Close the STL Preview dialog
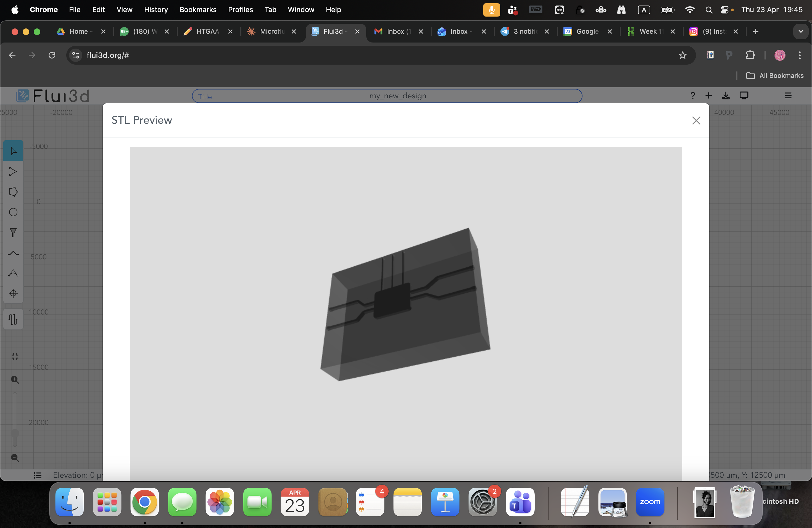 696,120
